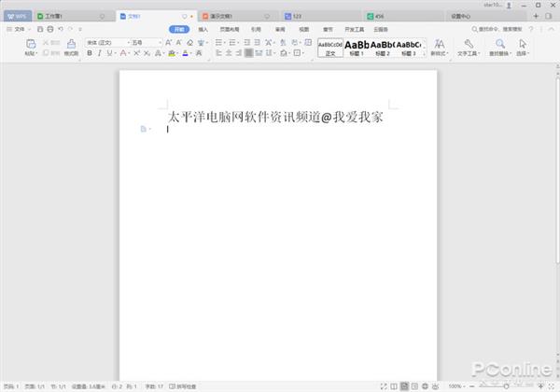
Task: Toggle Italic formatting
Action: point(99,53)
